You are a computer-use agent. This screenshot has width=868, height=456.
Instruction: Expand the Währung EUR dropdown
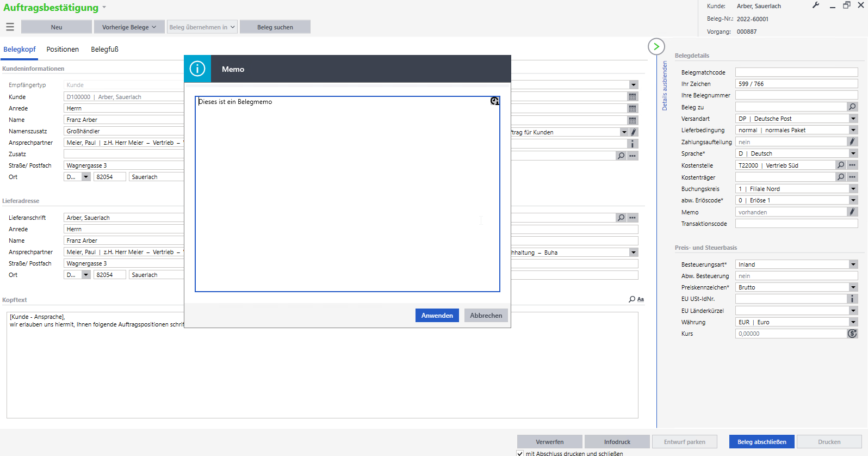(853, 322)
